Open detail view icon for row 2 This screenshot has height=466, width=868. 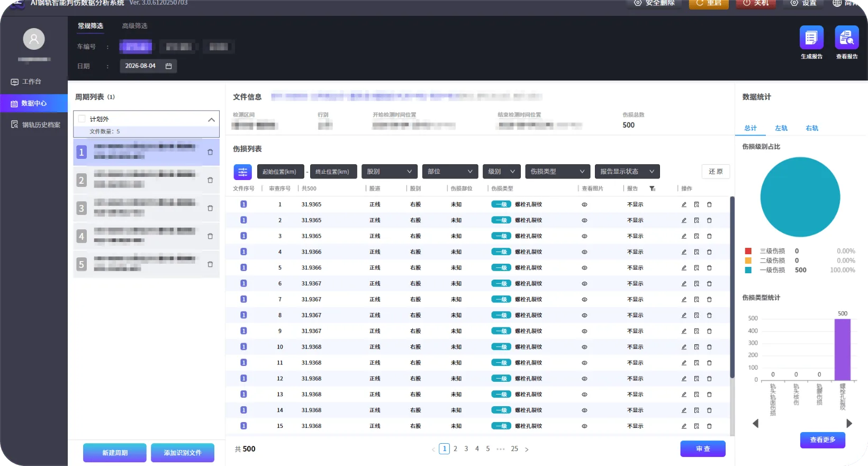click(x=697, y=220)
